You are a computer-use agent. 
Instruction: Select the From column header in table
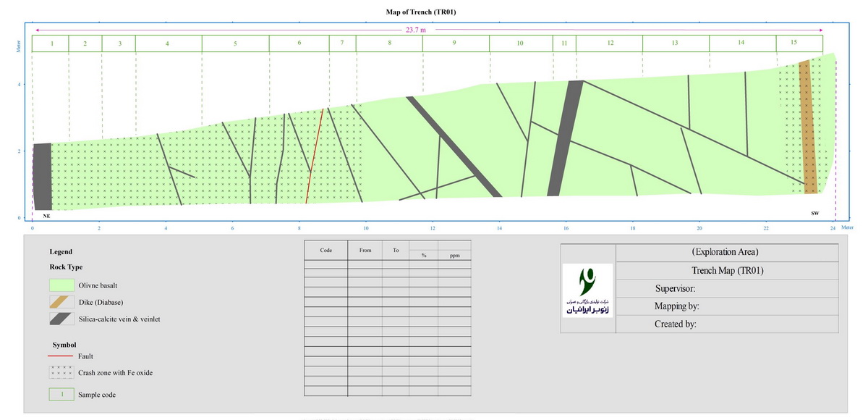pos(365,250)
